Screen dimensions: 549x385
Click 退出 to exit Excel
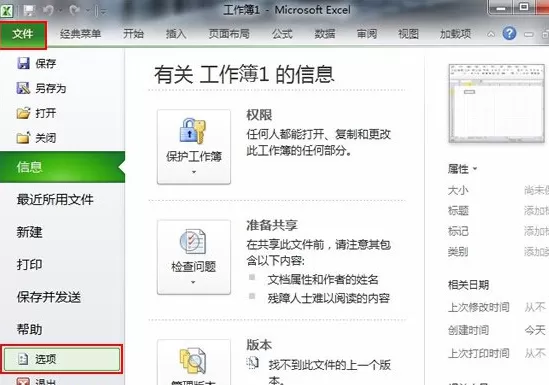(36, 381)
